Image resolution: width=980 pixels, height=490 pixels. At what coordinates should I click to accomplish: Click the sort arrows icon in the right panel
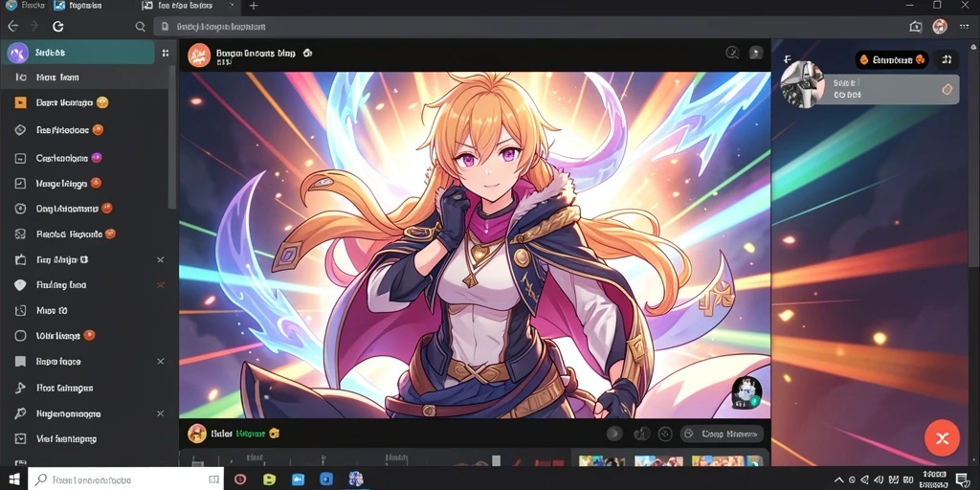click(x=947, y=59)
